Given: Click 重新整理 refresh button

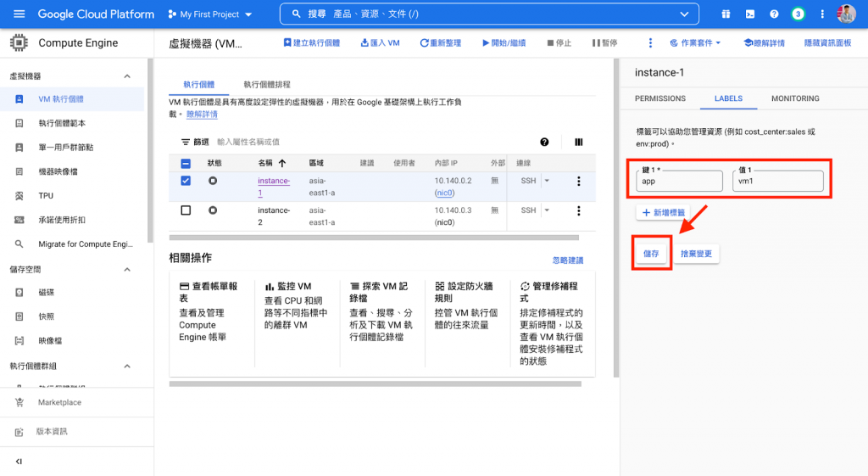Looking at the screenshot, I should point(440,42).
